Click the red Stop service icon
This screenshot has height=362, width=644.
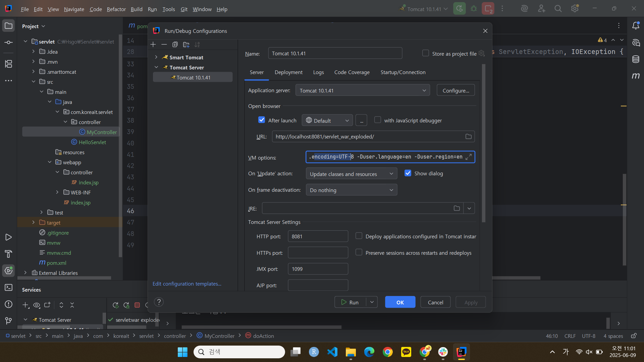137,305
